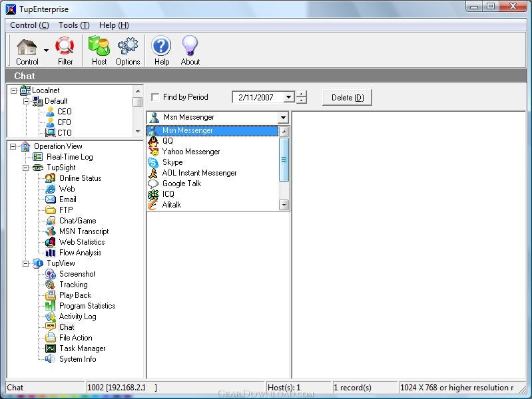Choose Yahoo Messenger from list

[212, 152]
